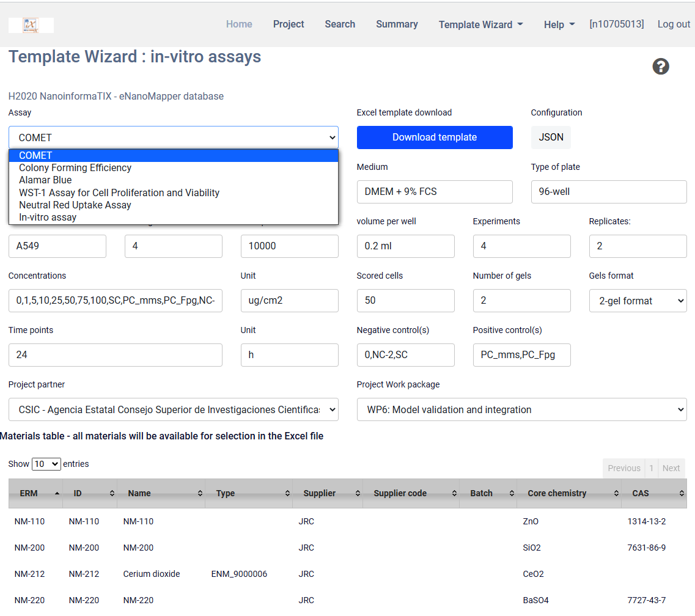The height and width of the screenshot is (616, 695).
Task: Click the Download template button
Action: click(x=435, y=137)
